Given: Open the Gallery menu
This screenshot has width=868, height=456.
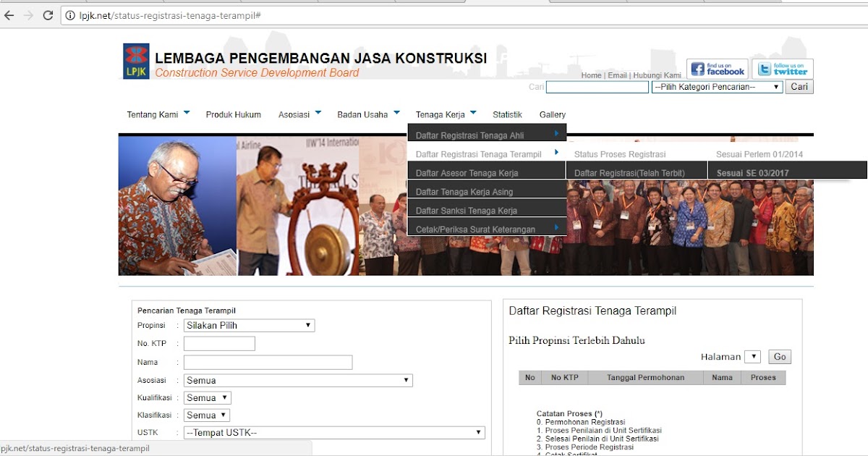Looking at the screenshot, I should point(553,114).
